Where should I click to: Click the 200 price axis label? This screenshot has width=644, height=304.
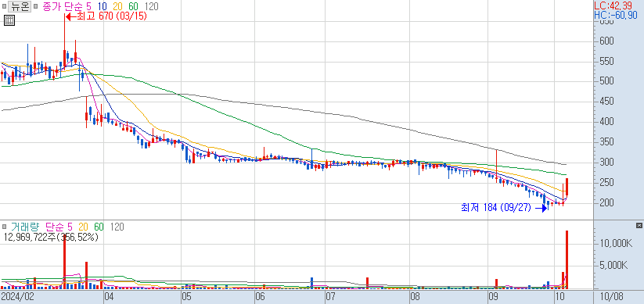tap(607, 202)
